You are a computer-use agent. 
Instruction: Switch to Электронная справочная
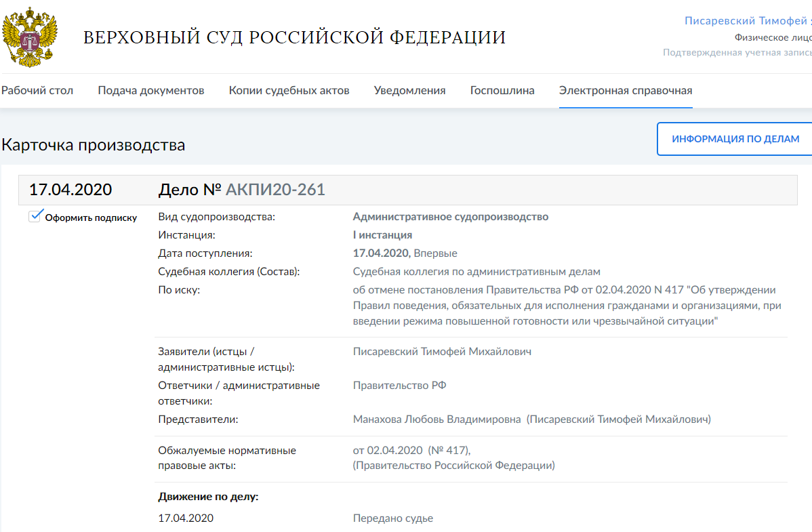(x=626, y=89)
